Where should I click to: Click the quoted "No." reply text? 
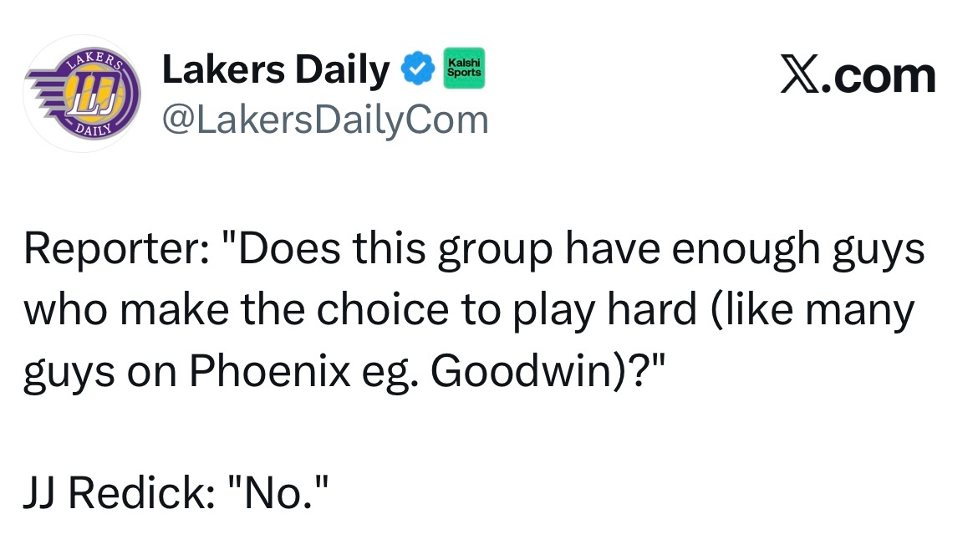tap(278, 491)
